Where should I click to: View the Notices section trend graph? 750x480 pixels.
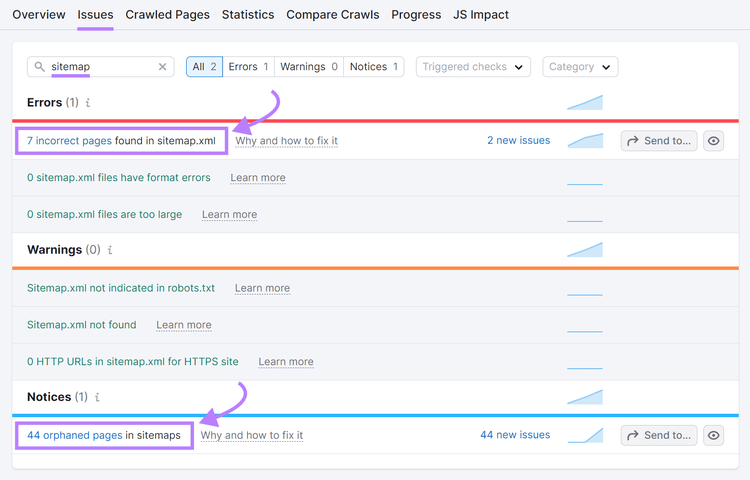click(x=585, y=397)
